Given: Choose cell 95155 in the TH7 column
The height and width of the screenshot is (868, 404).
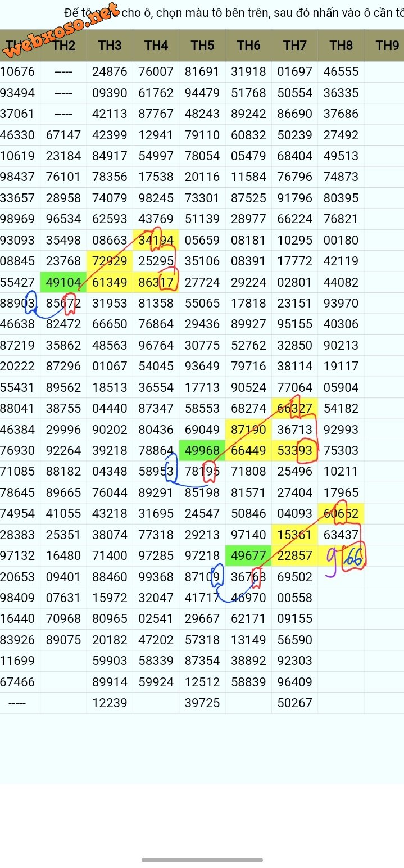Looking at the screenshot, I should coord(294,324).
